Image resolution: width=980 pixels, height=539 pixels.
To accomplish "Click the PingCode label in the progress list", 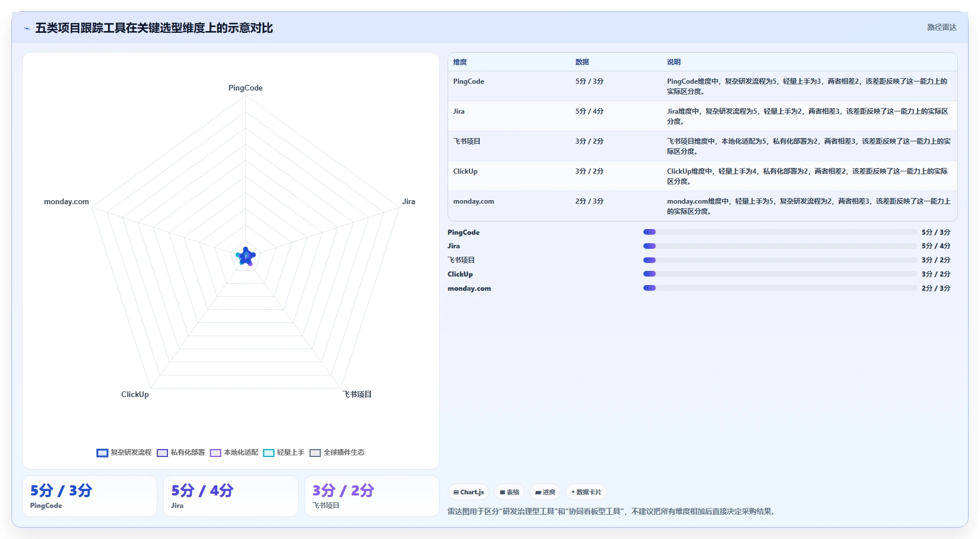I will [x=463, y=232].
